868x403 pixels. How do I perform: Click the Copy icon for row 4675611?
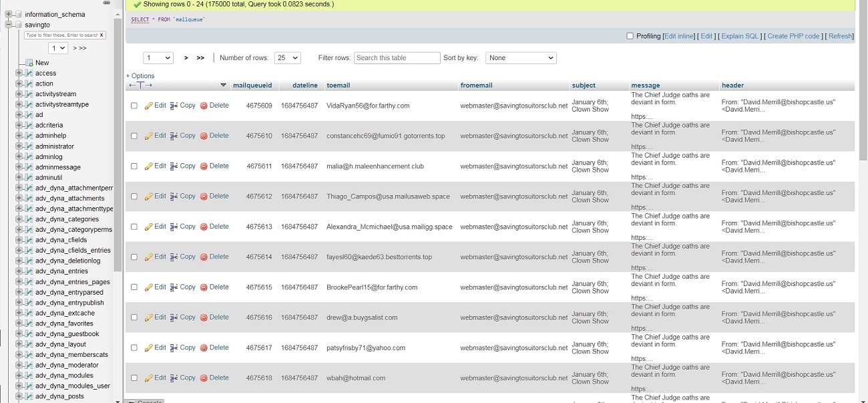(x=174, y=166)
